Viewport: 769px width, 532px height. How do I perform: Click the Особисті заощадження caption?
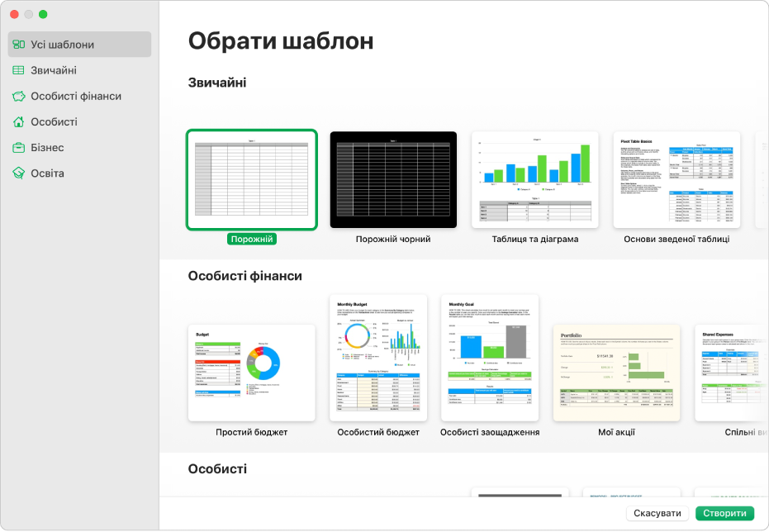[490, 433]
